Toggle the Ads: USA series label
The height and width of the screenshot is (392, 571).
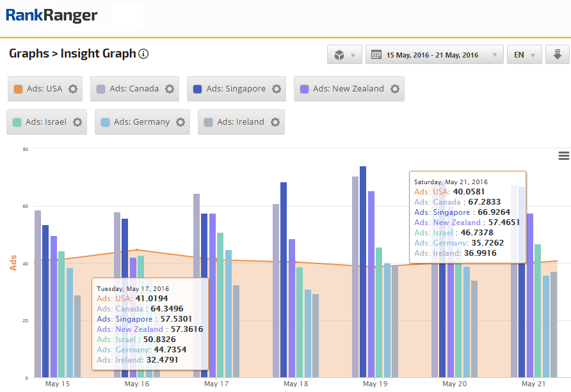tap(44, 89)
